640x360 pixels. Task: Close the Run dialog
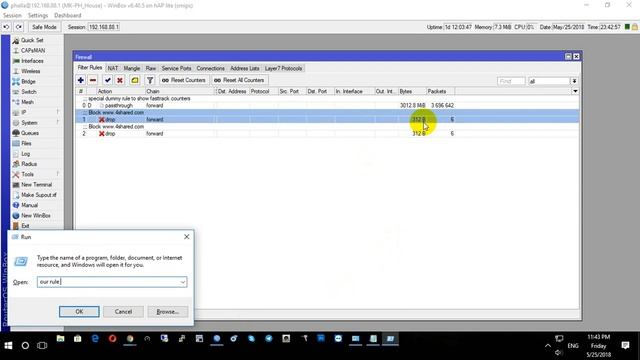coord(187,237)
